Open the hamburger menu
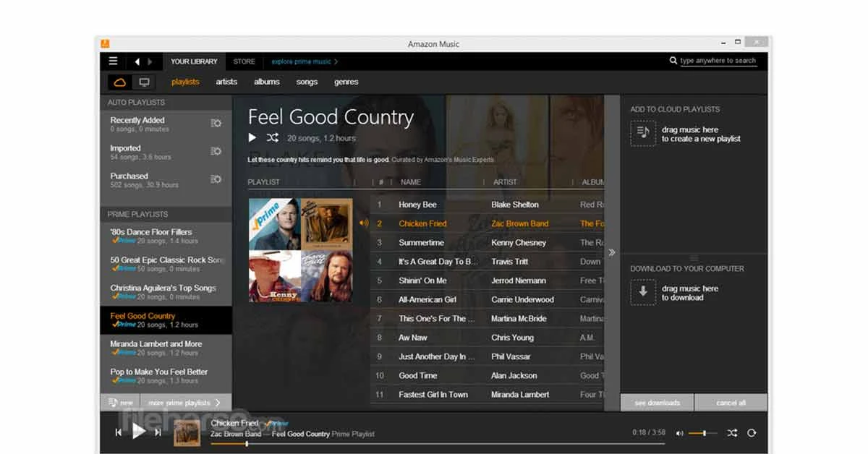Viewport: 868px width, 454px height. pos(113,61)
